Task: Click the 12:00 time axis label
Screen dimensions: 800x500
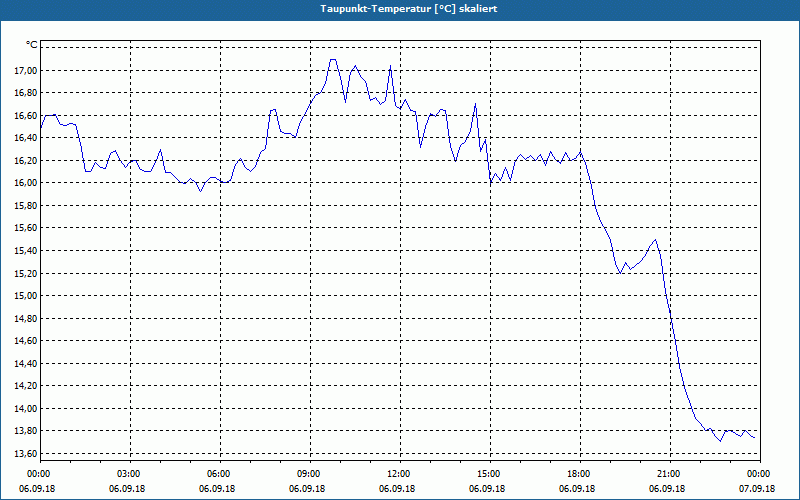Action: pos(400,474)
